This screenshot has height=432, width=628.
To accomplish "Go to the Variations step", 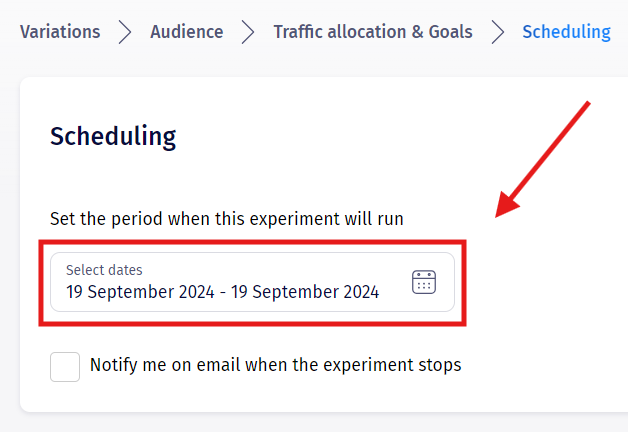I will click(60, 32).
